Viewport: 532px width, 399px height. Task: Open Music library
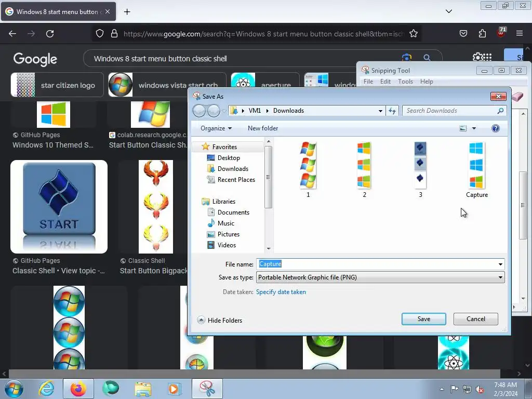pos(225,223)
